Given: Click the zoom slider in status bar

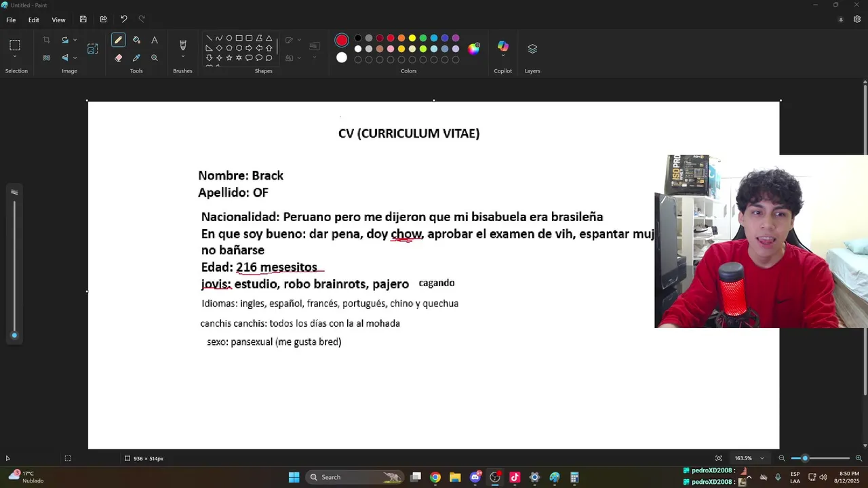Looking at the screenshot, I should coord(820,458).
